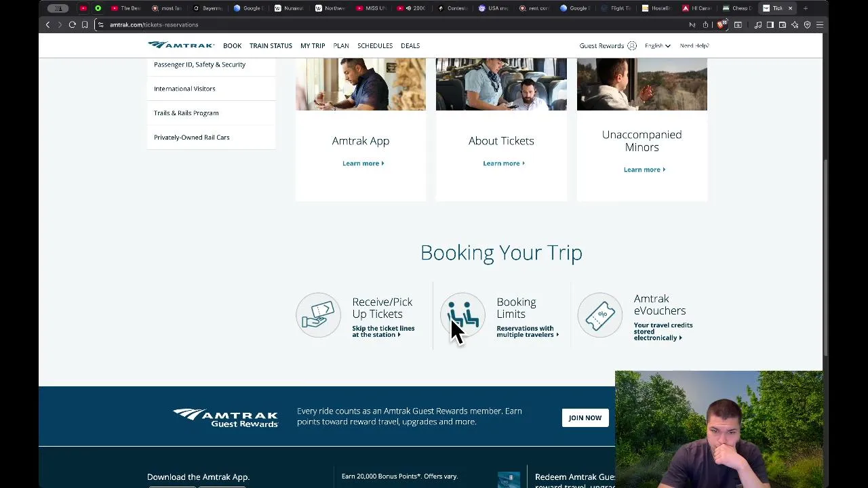Switch to the HI Canada tab
Screen dimensions: 868x488
point(697,8)
